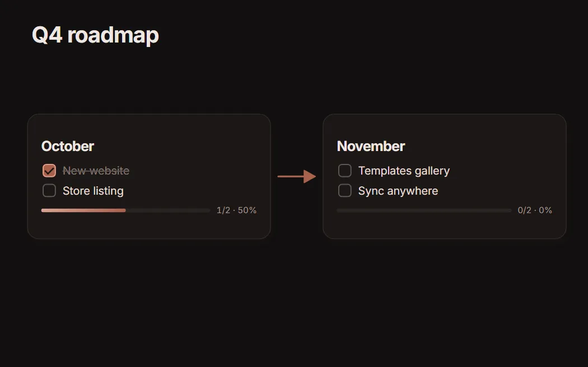Click the empty November progress bar

click(x=424, y=210)
